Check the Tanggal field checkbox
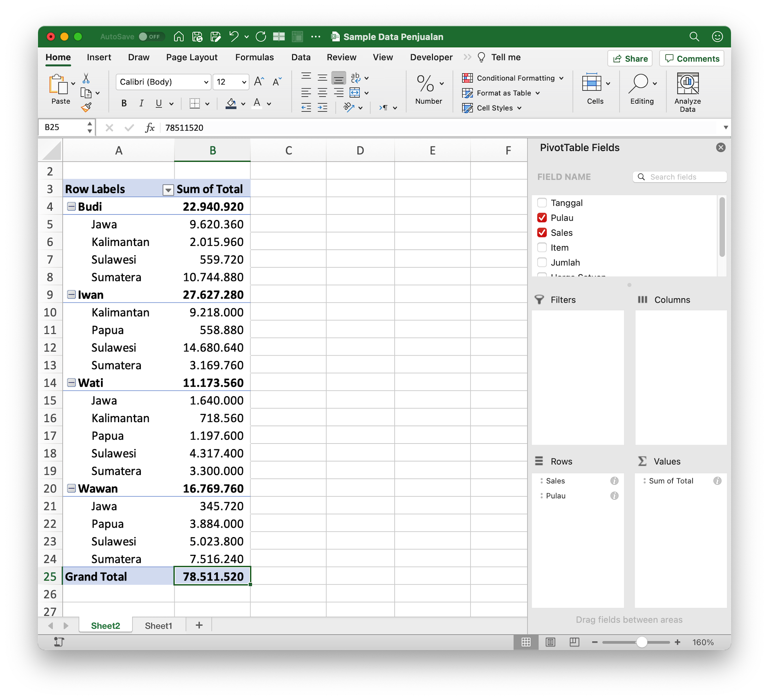This screenshot has height=700, width=769. click(x=542, y=202)
